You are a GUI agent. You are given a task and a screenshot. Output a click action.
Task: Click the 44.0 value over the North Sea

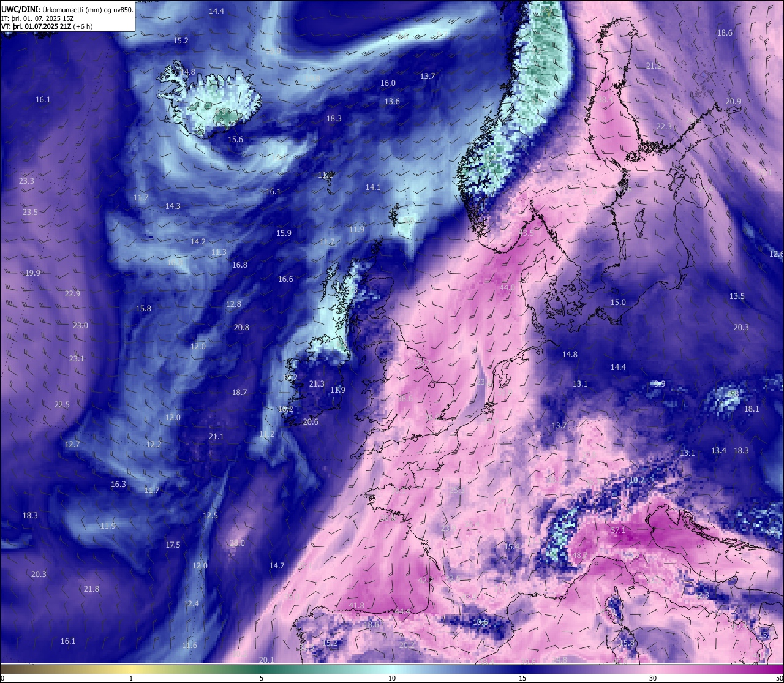[507, 287]
